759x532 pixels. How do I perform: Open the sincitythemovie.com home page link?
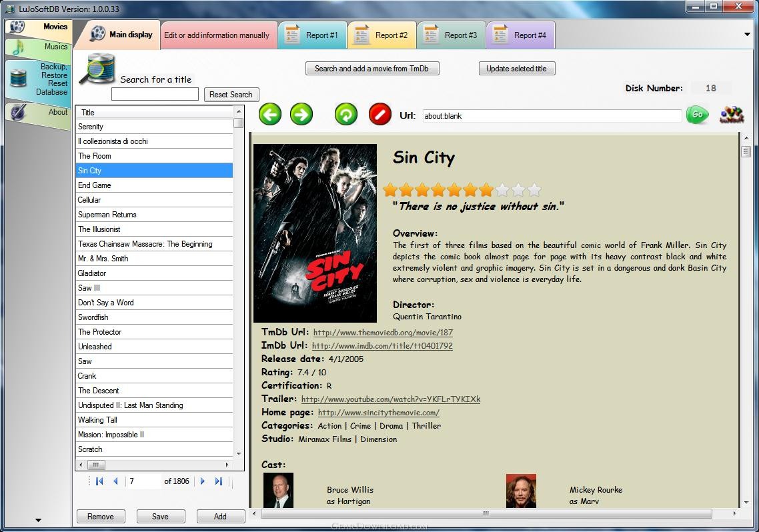click(x=379, y=413)
